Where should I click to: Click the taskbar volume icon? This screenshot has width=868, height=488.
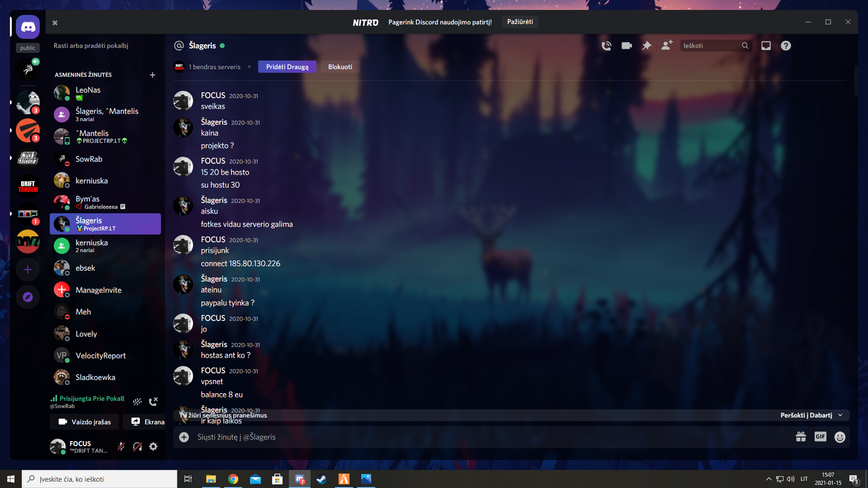(791, 479)
